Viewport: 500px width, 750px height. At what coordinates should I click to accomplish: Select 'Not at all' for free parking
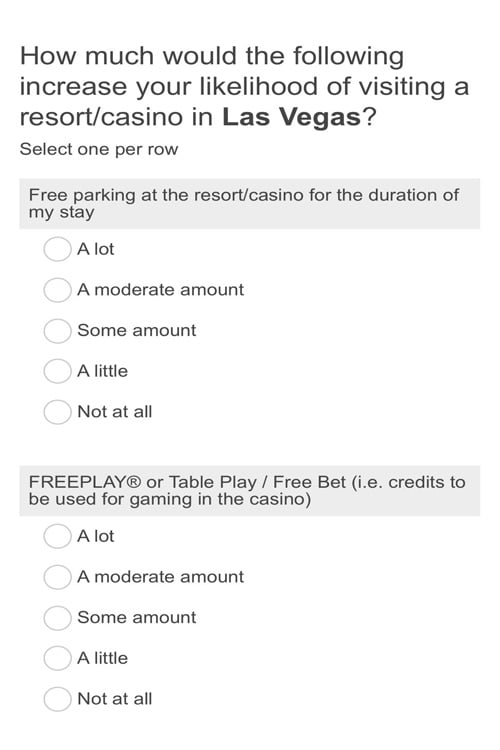[57, 412]
